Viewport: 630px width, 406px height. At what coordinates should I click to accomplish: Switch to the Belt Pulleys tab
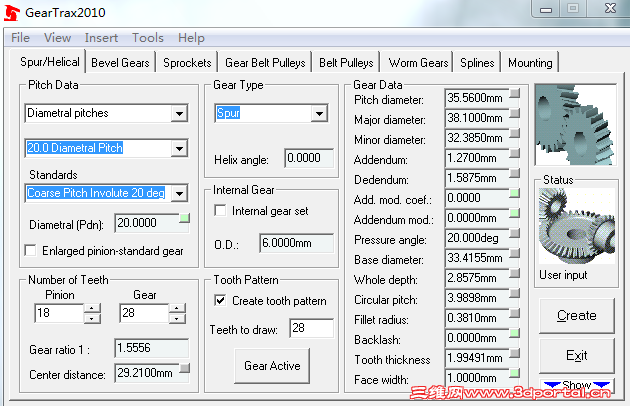coord(346,63)
